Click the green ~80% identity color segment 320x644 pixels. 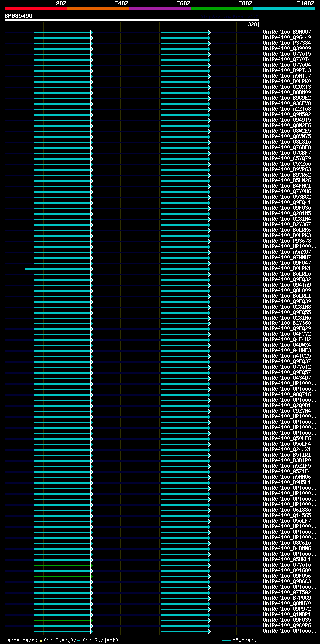[222, 9]
